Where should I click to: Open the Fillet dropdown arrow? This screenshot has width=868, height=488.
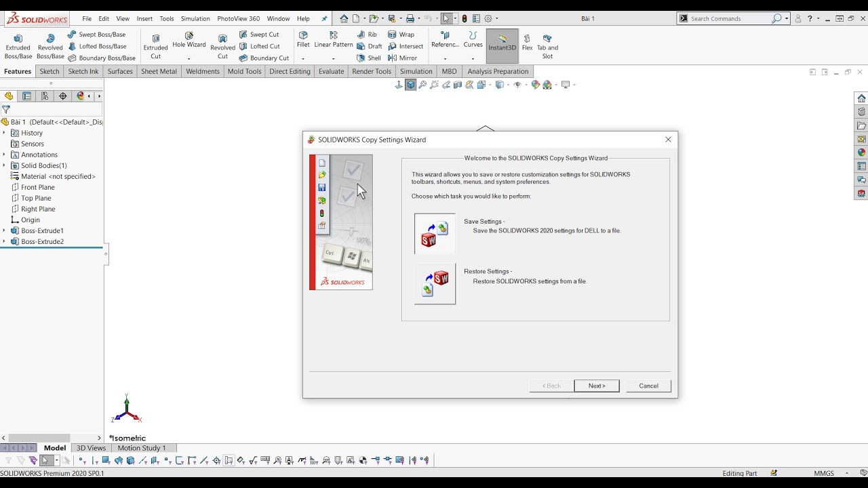[303, 58]
